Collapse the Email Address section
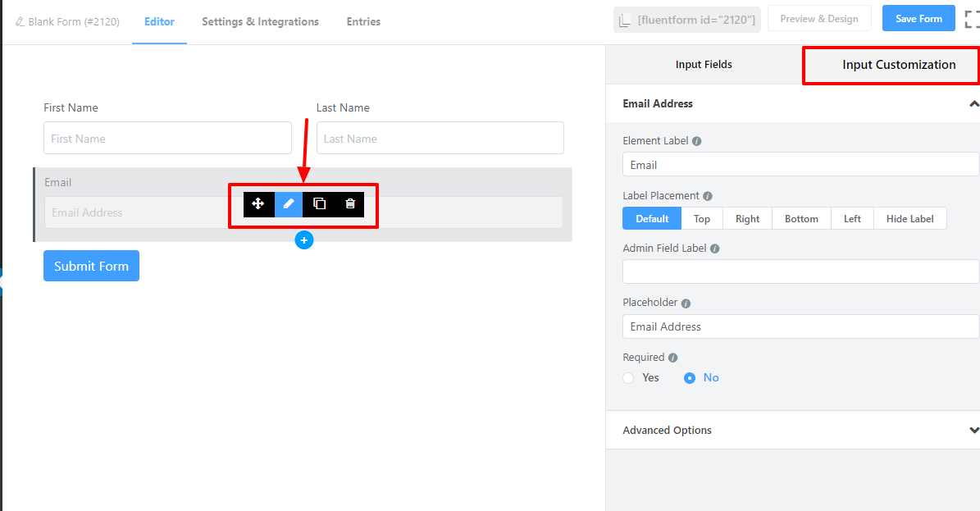Viewport: 980px width, 511px height. click(x=973, y=104)
